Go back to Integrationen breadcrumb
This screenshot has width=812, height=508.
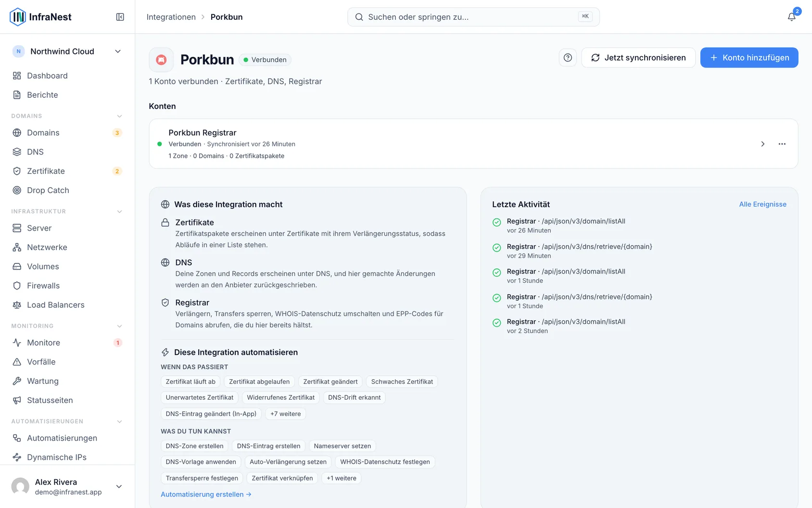[171, 17]
